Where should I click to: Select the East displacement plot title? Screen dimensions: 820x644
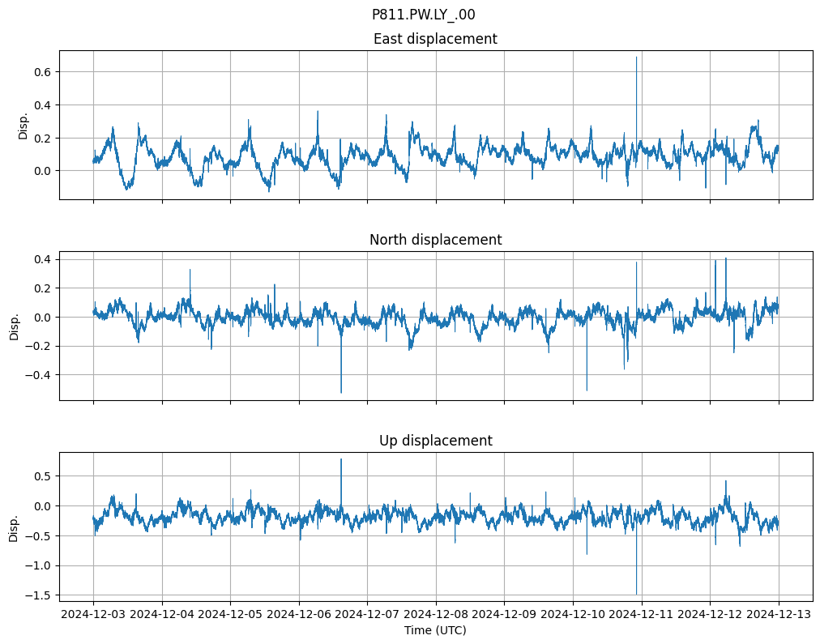(x=435, y=39)
